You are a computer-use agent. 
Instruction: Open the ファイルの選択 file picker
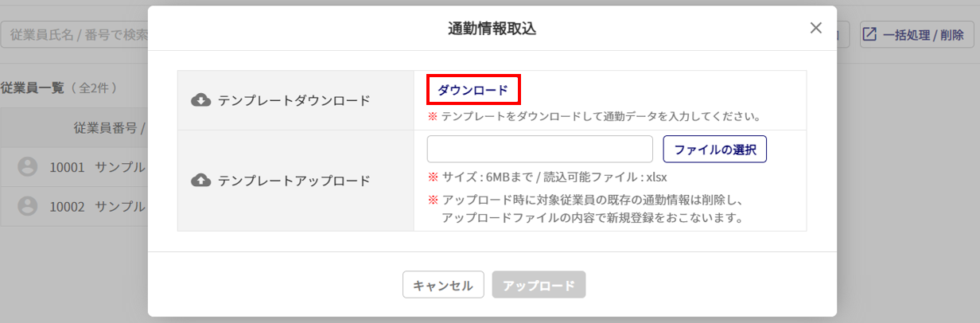point(714,149)
